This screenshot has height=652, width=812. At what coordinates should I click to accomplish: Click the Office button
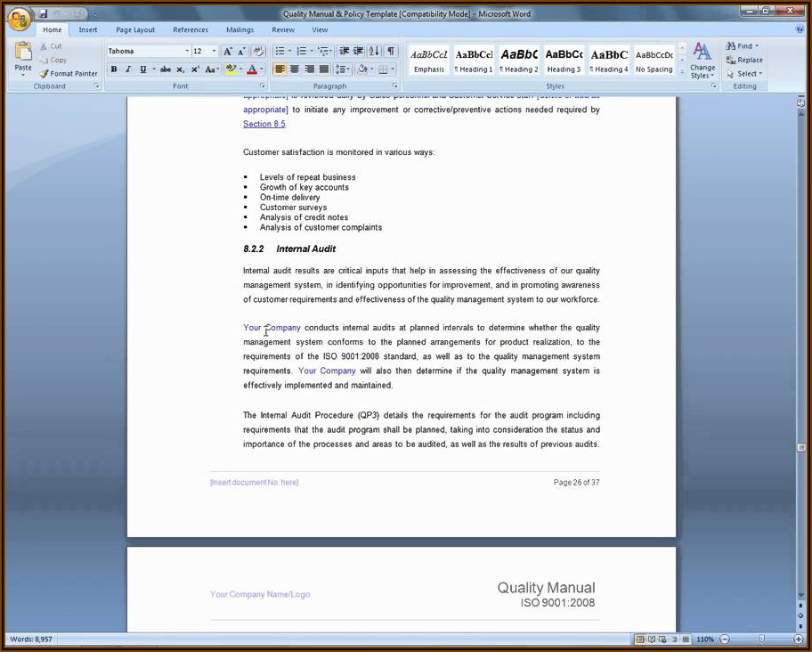19,20
